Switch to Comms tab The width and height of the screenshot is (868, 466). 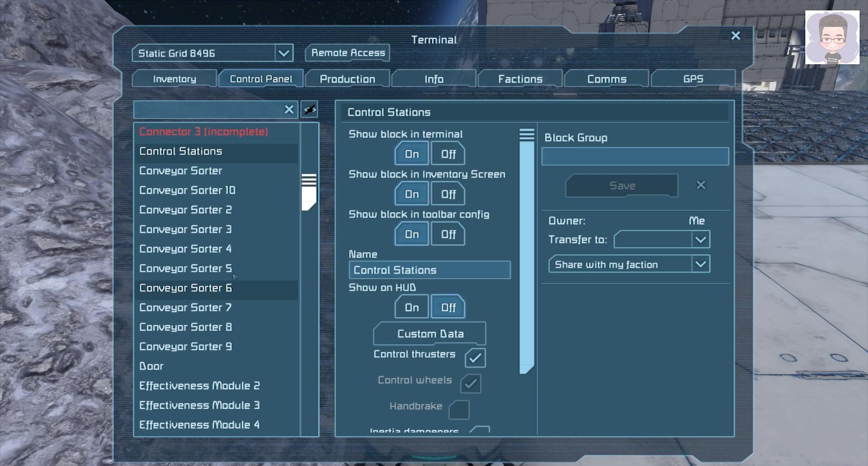point(607,79)
